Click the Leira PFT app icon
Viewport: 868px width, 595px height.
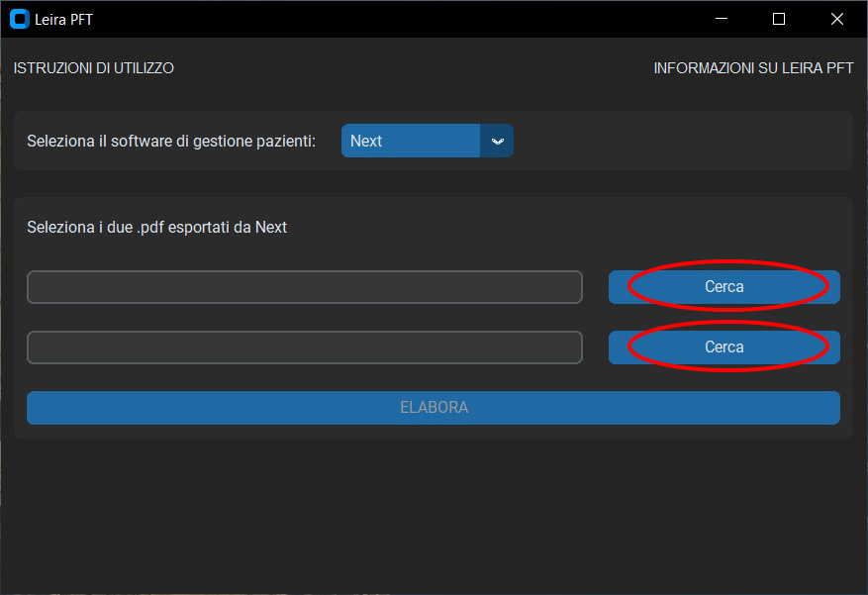20,19
